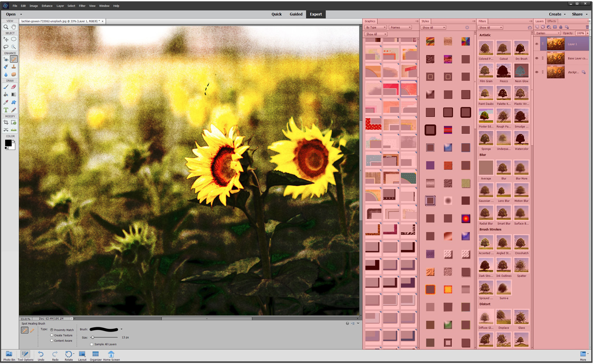Apply the Watercolor artistic filter thumbnail
The width and height of the screenshot is (593, 364).
coord(521,140)
